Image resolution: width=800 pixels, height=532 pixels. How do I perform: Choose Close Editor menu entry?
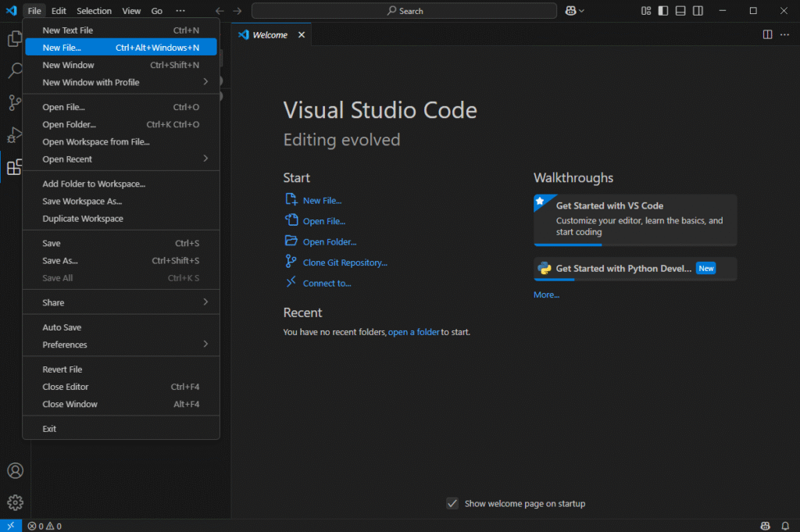pyautogui.click(x=121, y=387)
